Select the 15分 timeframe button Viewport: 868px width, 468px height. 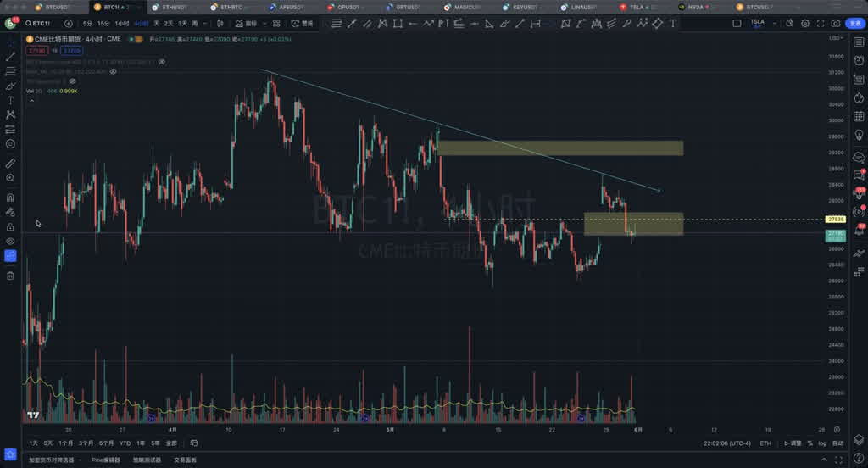point(103,24)
